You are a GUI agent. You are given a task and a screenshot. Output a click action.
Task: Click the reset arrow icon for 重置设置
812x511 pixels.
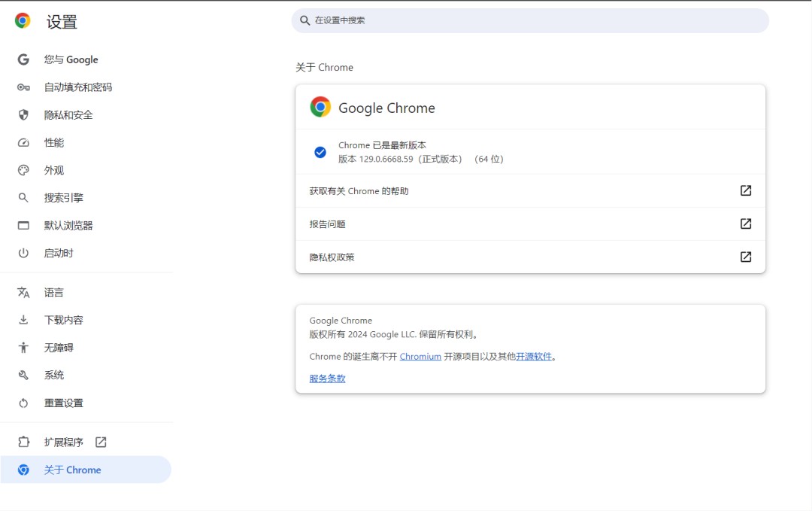click(x=23, y=403)
